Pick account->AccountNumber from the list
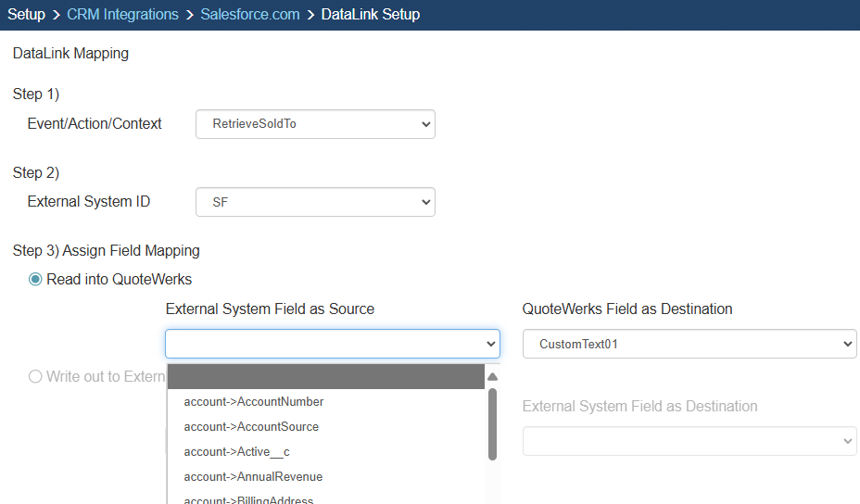The height and width of the screenshot is (504, 860). 254,402
